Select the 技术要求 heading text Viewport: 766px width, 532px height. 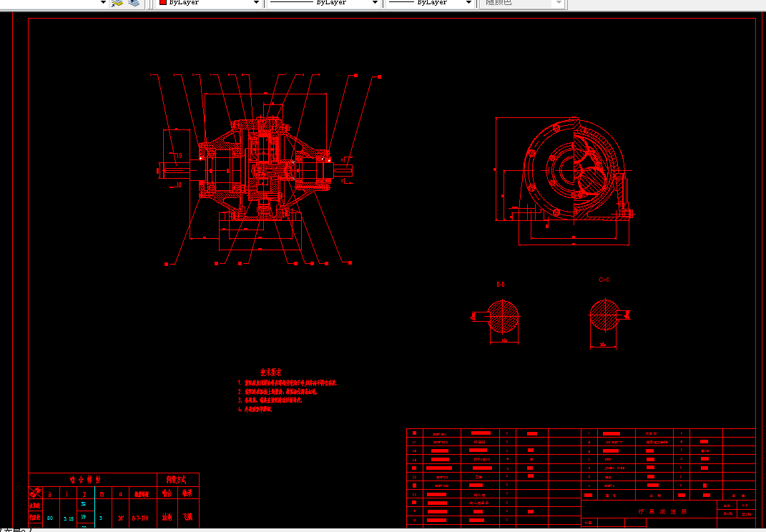click(270, 373)
